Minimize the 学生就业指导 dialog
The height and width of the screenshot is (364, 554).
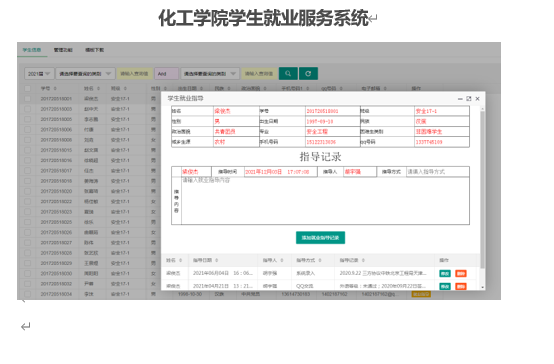pyautogui.click(x=460, y=99)
